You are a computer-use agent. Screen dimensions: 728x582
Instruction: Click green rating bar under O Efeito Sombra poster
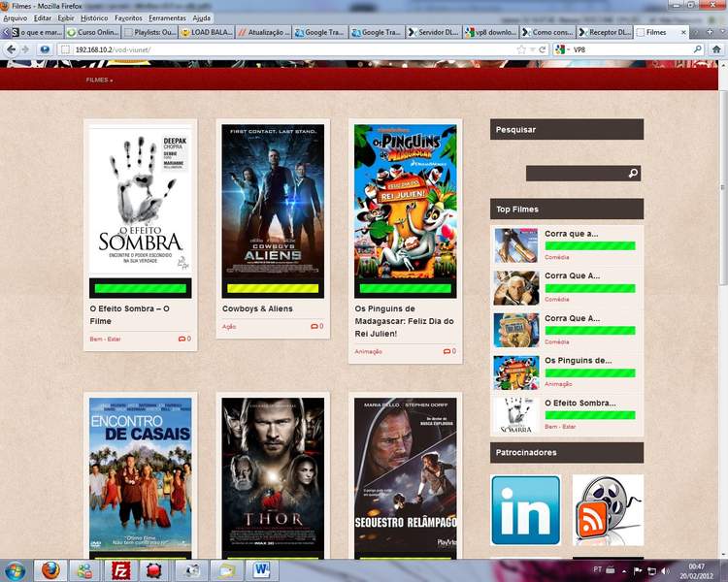(x=140, y=288)
